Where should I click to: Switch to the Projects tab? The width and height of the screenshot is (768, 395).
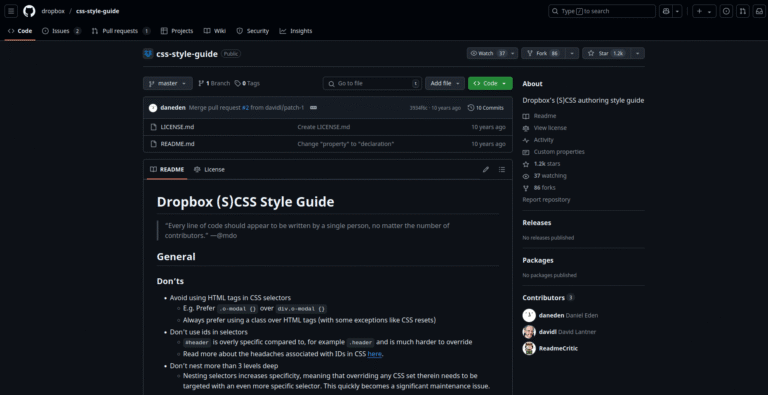click(177, 31)
